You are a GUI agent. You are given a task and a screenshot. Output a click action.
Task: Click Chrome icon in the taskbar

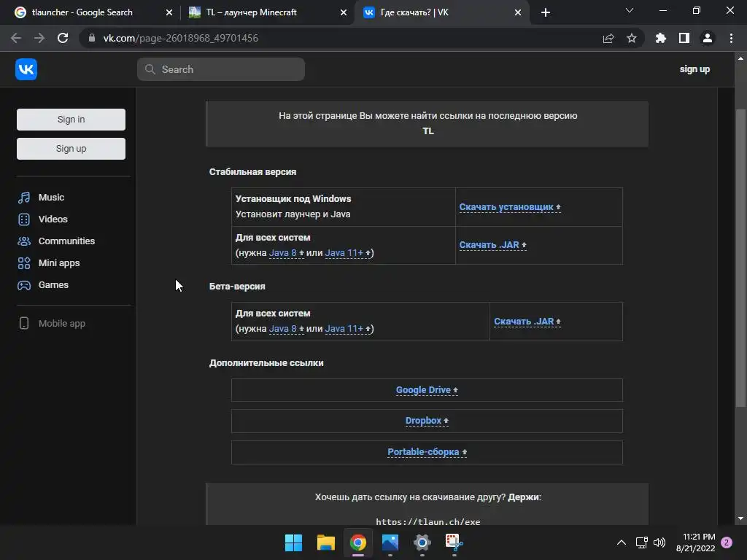coord(357,542)
